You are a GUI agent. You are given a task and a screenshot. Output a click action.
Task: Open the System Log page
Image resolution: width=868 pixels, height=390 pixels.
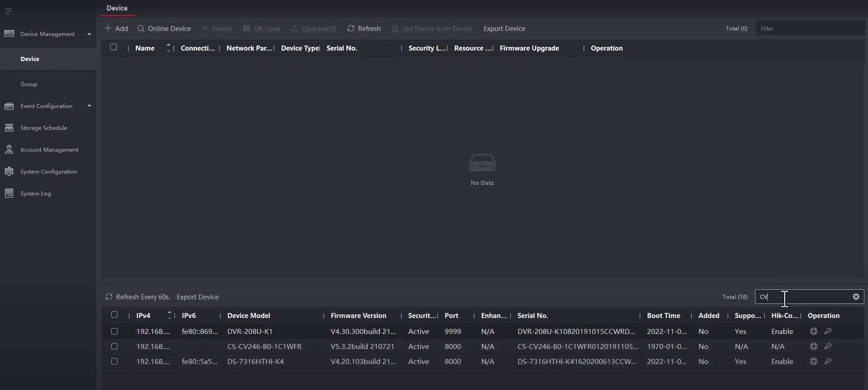36,194
